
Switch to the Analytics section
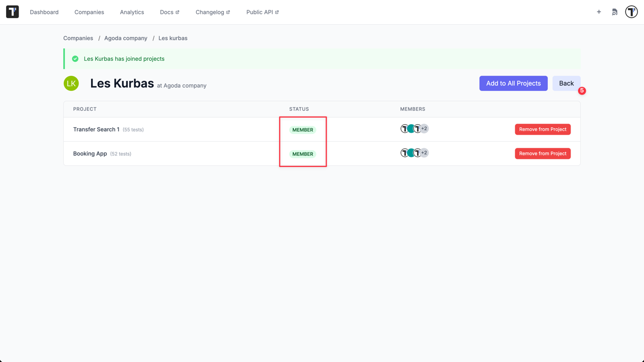(x=132, y=12)
